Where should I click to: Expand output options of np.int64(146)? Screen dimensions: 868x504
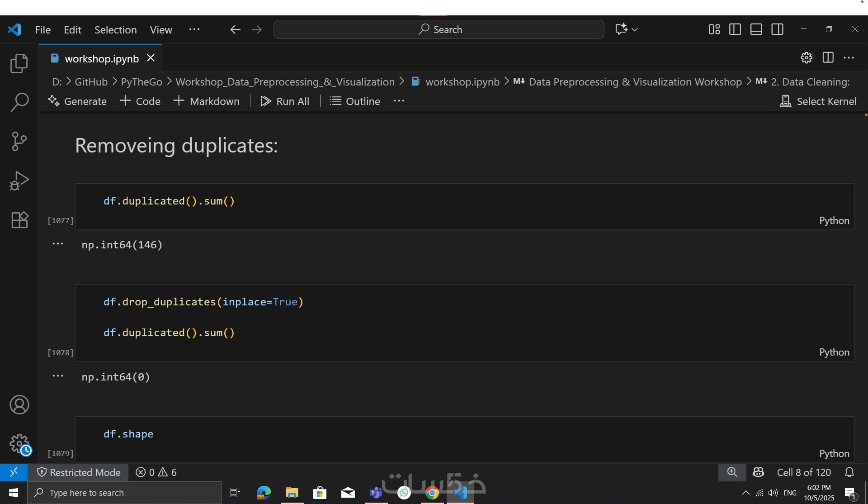click(58, 244)
